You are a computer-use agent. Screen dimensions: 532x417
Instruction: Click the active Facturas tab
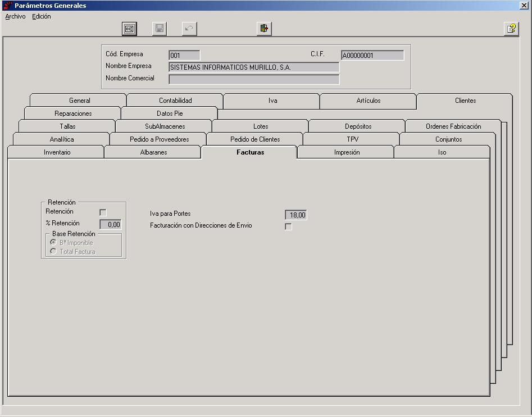[250, 152]
